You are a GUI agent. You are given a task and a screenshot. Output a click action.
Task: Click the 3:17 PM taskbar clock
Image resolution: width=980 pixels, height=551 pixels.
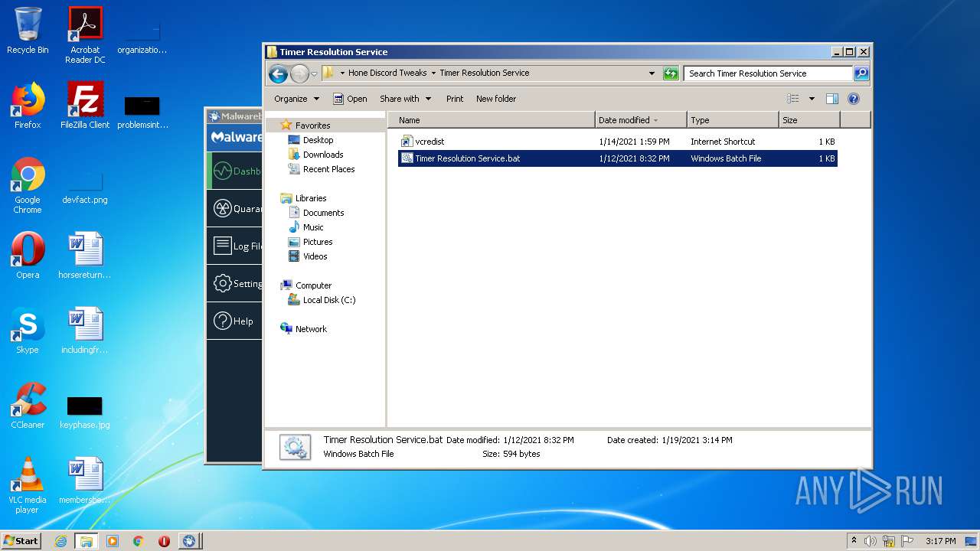click(940, 541)
